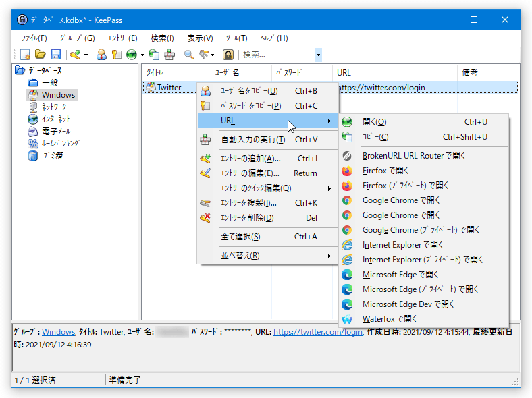Open the Show entries toolbar dropdown arrow
532x398 pixels.
pyautogui.click(x=213, y=55)
